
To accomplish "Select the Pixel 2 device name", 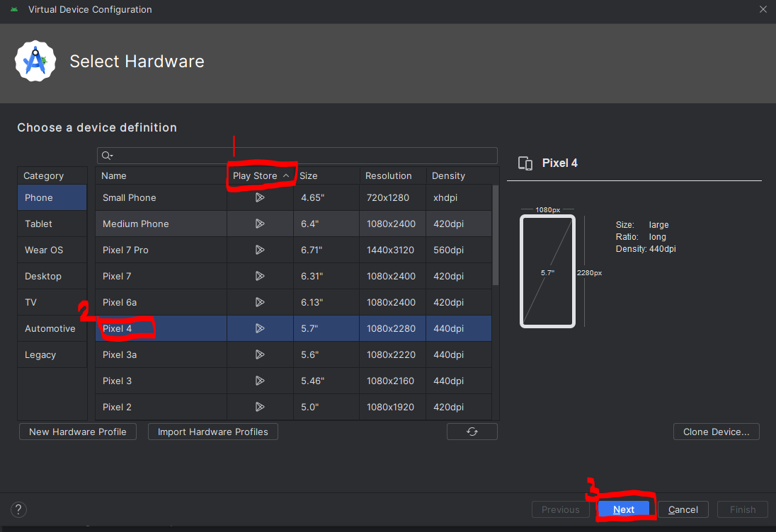I will click(x=117, y=407).
